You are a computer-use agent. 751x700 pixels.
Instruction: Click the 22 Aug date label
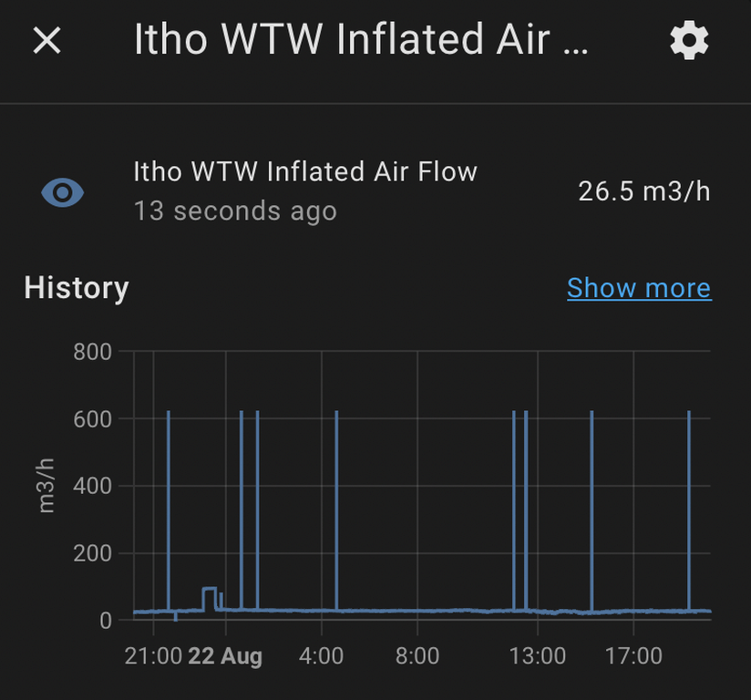point(225,656)
